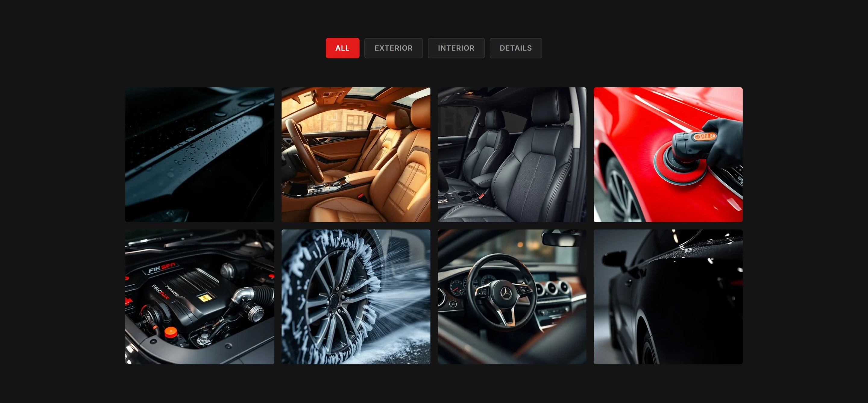Select the ALL filter tab
Image resolution: width=868 pixels, height=403 pixels.
click(x=342, y=48)
